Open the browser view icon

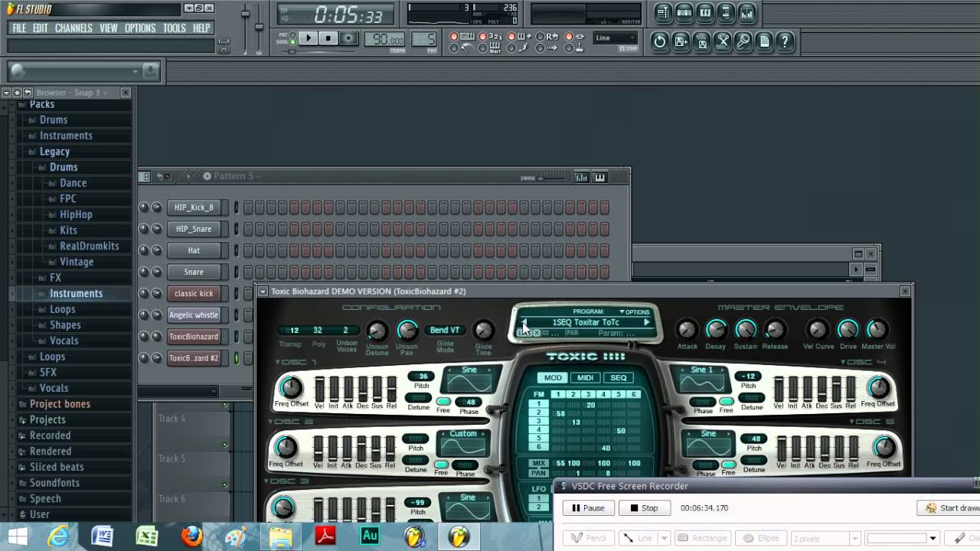(x=726, y=13)
